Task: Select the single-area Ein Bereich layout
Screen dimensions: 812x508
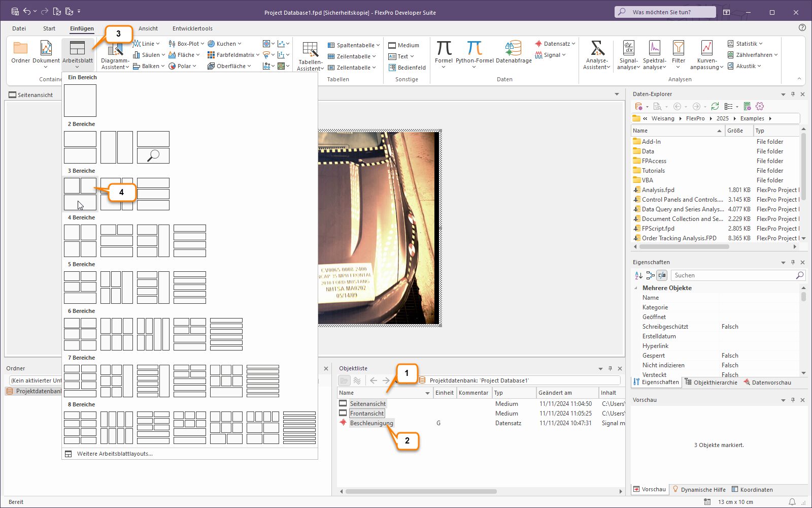Action: coord(80,101)
